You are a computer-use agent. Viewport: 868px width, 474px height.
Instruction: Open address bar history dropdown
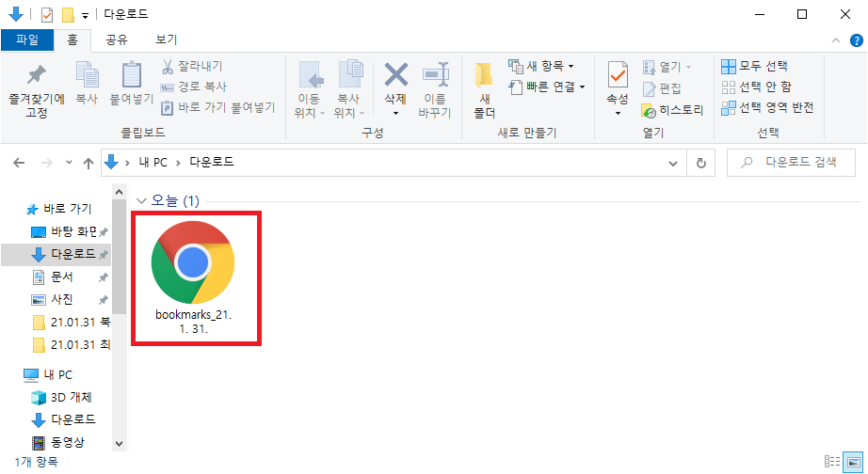tap(673, 163)
